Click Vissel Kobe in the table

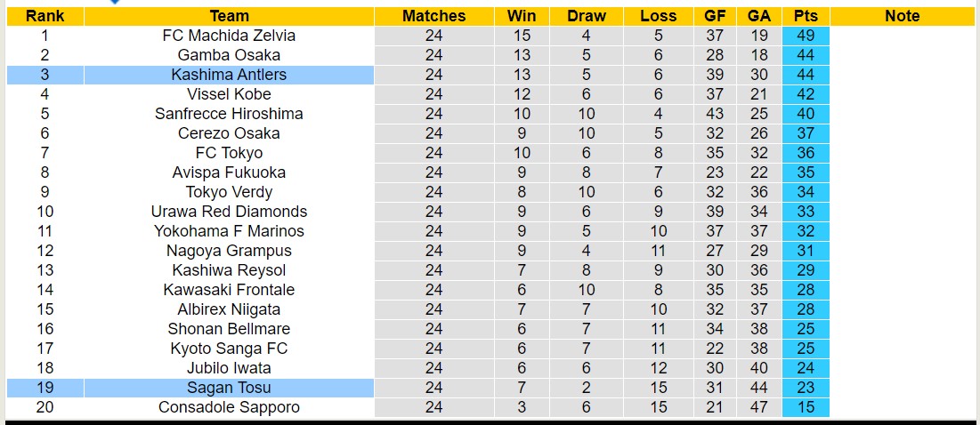(229, 94)
